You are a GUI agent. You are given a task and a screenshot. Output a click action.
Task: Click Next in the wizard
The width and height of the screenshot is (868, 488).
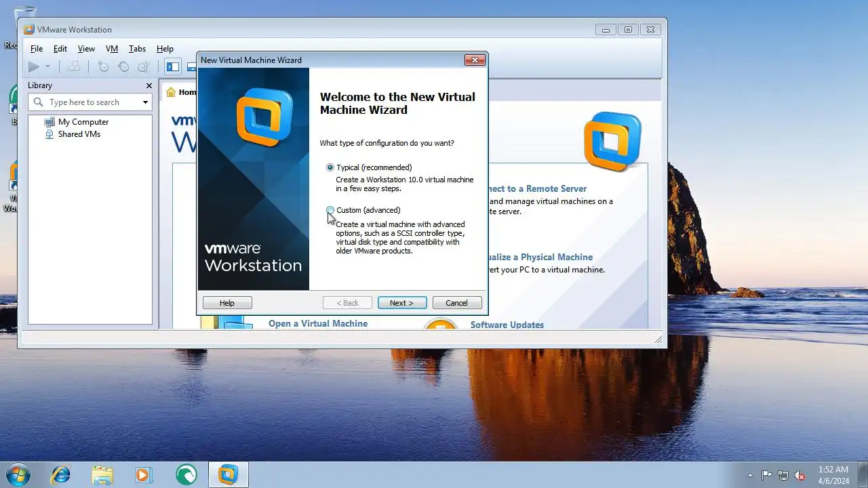[402, 303]
